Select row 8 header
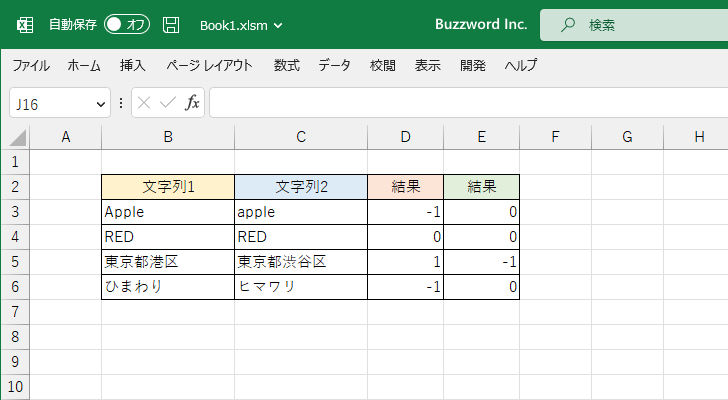Screen dimensions: 728x400 coord(15,337)
